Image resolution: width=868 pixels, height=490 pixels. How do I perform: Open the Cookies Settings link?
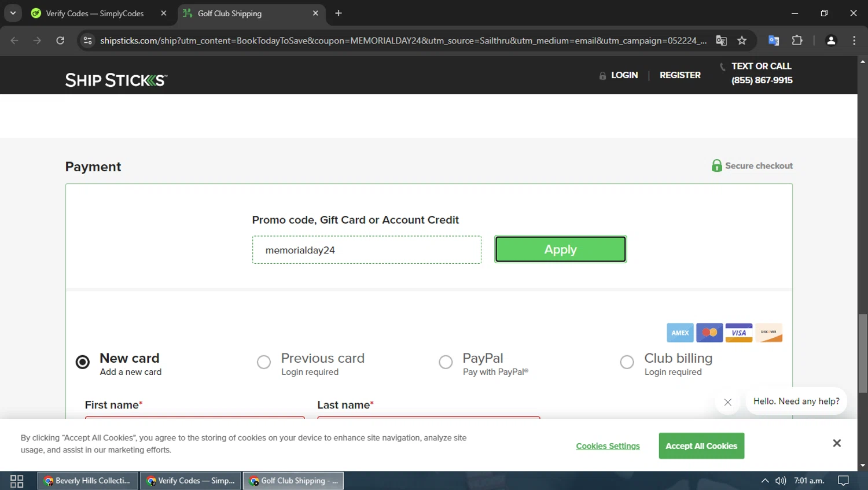tap(608, 446)
